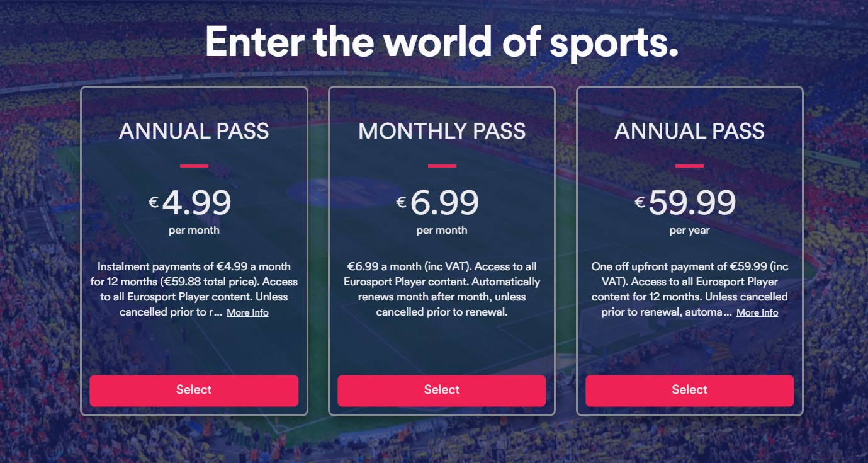This screenshot has height=463, width=868.
Task: Click the 59.99 price figure
Action: point(692,202)
